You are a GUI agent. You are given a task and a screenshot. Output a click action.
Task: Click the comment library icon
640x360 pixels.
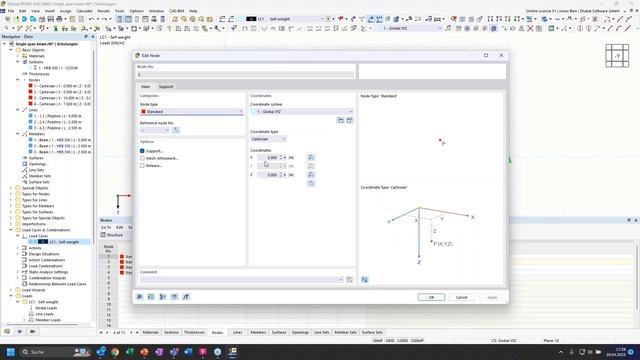tap(349, 280)
